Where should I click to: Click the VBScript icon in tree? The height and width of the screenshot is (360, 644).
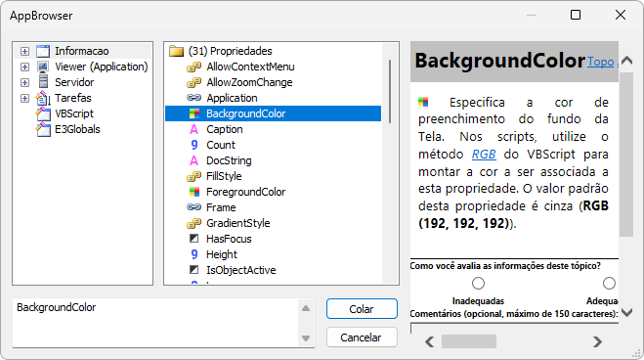(x=43, y=113)
